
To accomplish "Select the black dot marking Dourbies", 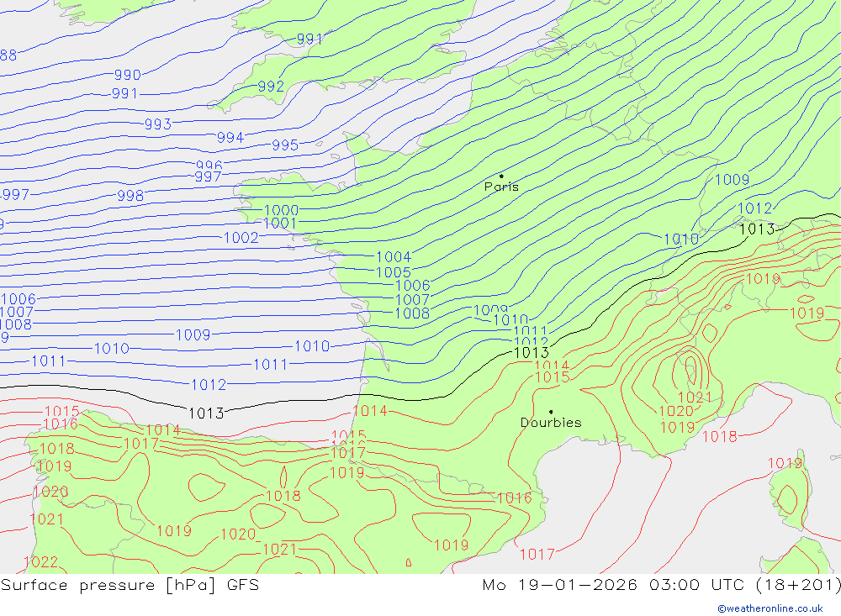I will tap(551, 412).
